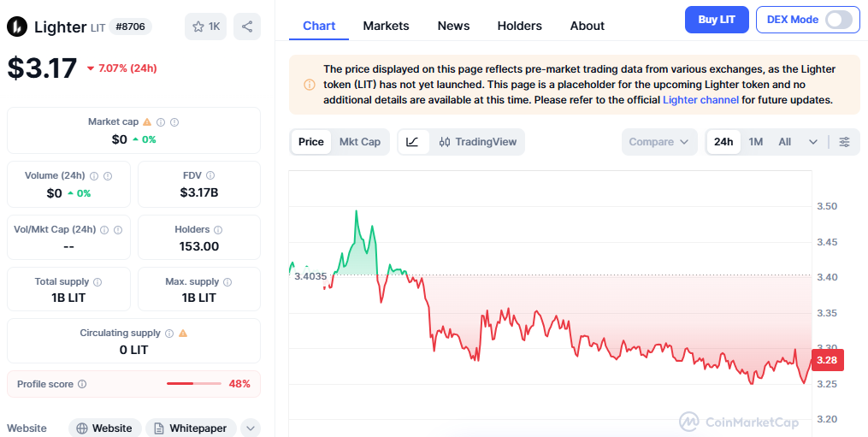Click the 3.50 axis label
This screenshot has height=437, width=868.
[827, 207]
